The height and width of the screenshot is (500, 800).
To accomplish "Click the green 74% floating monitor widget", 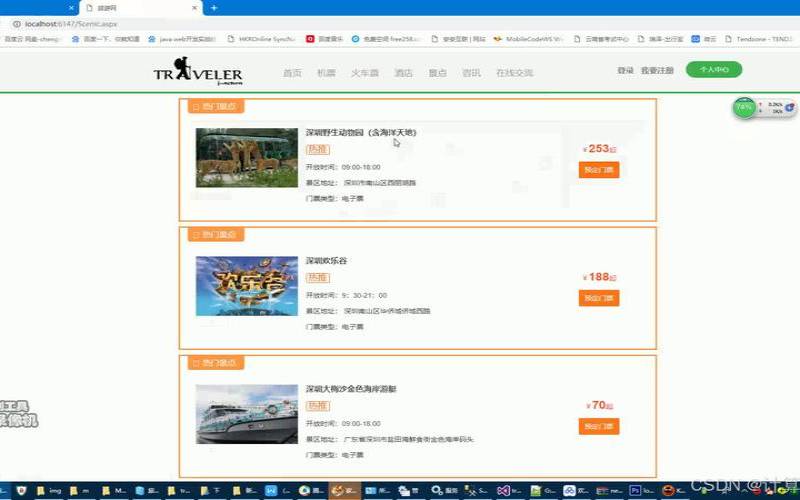I will 744,107.
